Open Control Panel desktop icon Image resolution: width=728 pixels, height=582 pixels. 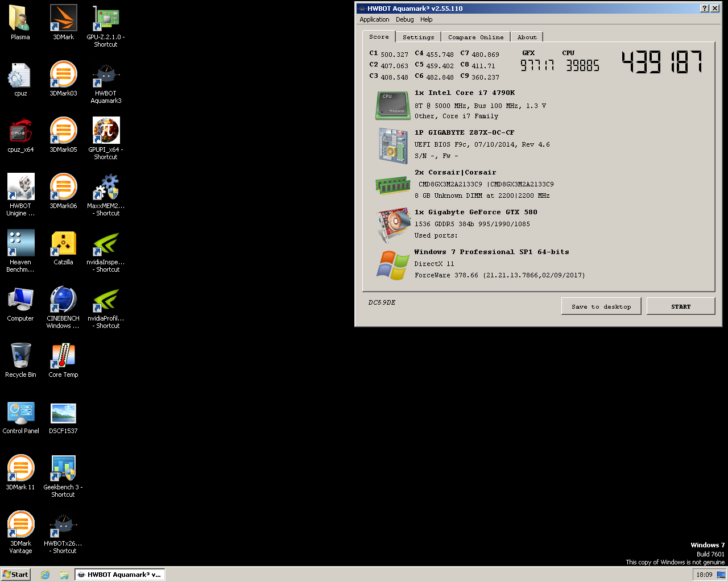click(20, 417)
